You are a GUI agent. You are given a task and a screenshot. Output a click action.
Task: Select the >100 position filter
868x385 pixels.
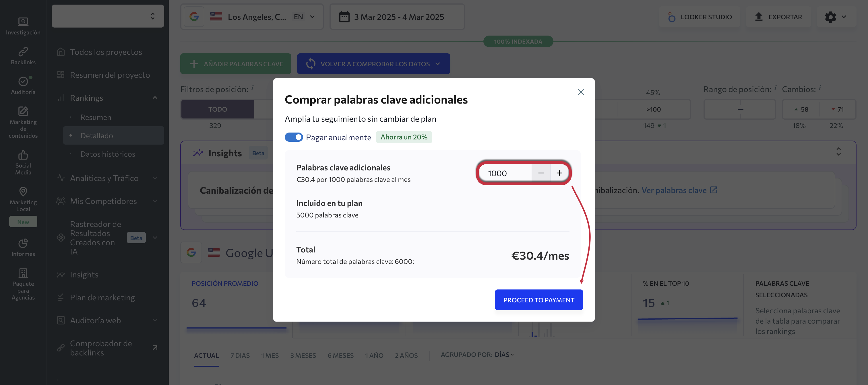[653, 109]
